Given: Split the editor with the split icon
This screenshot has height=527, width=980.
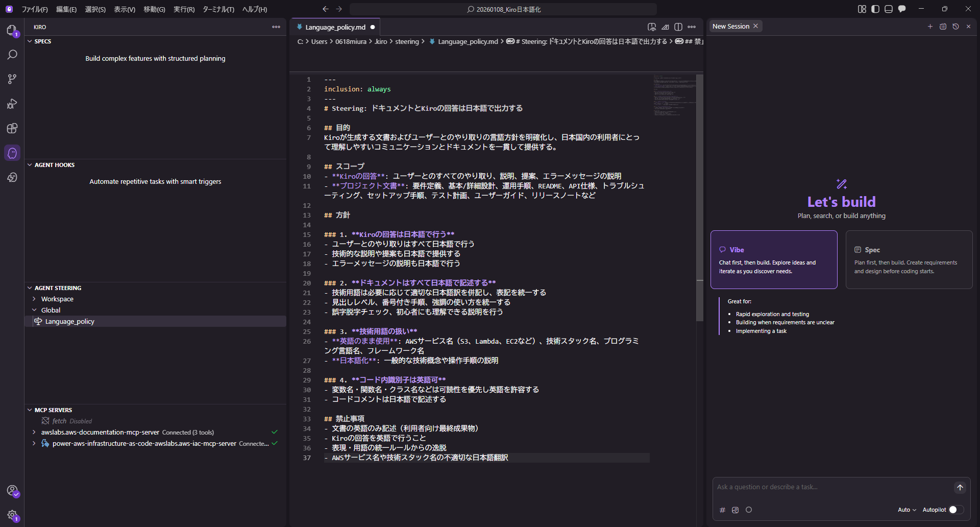Looking at the screenshot, I should point(678,27).
